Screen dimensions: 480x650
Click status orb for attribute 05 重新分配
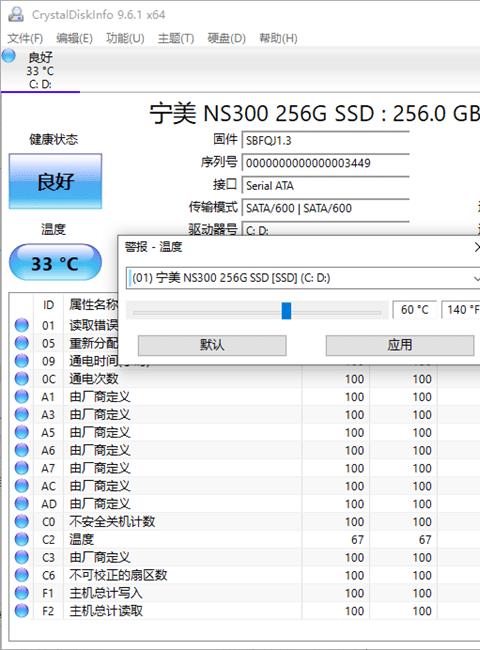point(22,343)
